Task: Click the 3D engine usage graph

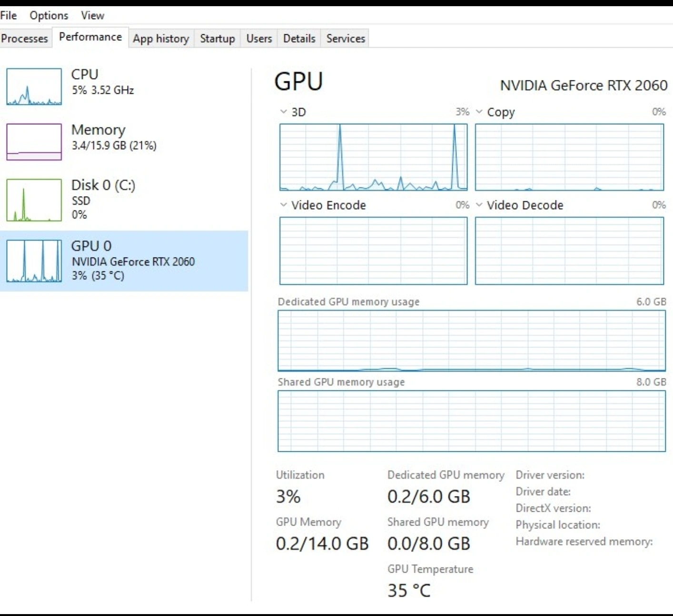Action: (374, 157)
